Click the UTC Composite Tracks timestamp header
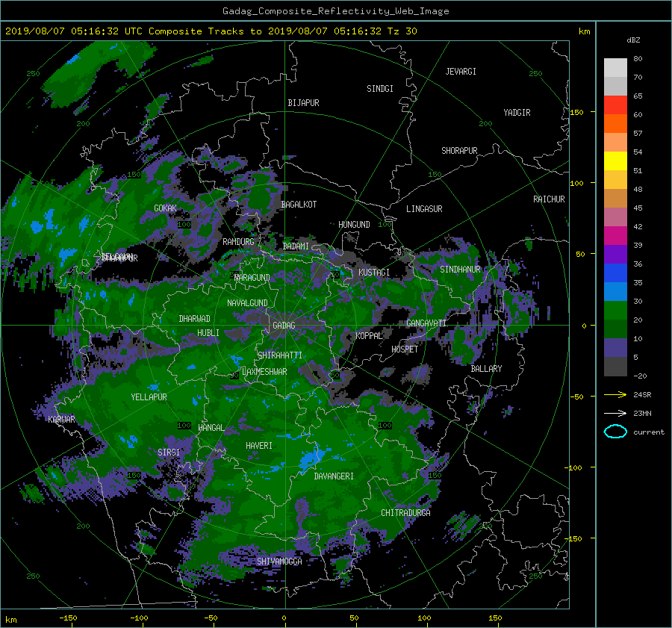 pyautogui.click(x=211, y=31)
